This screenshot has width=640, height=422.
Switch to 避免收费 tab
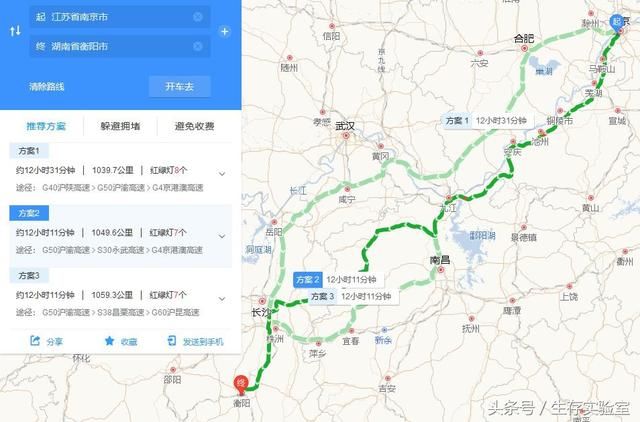195,126
